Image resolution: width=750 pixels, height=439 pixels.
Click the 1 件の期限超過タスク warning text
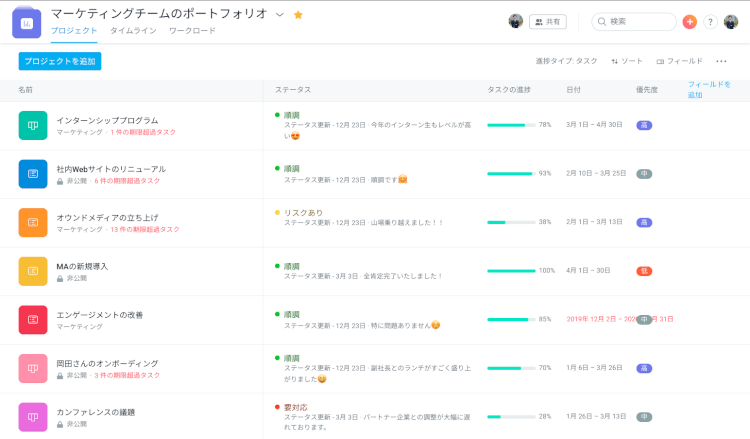pyautogui.click(x=143, y=132)
